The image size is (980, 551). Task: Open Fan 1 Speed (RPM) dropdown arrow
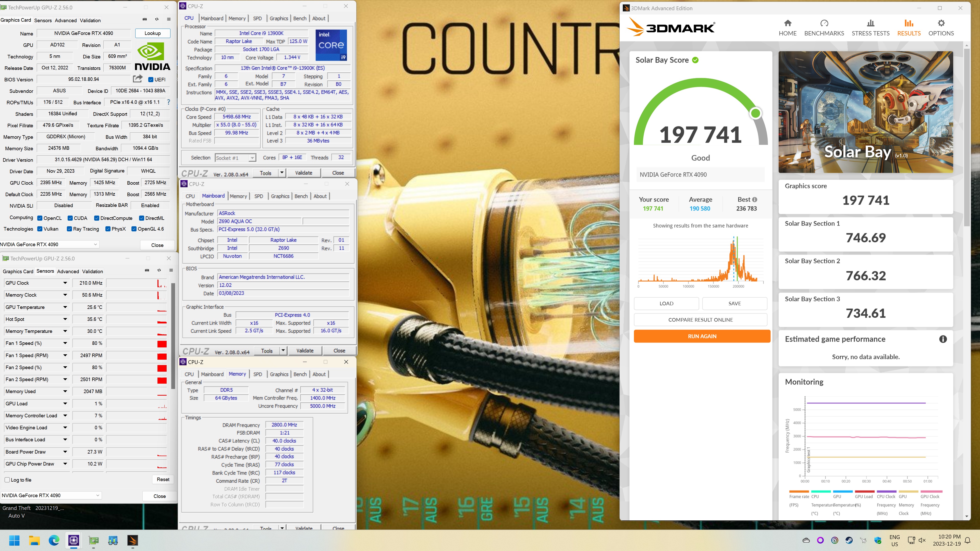click(65, 356)
